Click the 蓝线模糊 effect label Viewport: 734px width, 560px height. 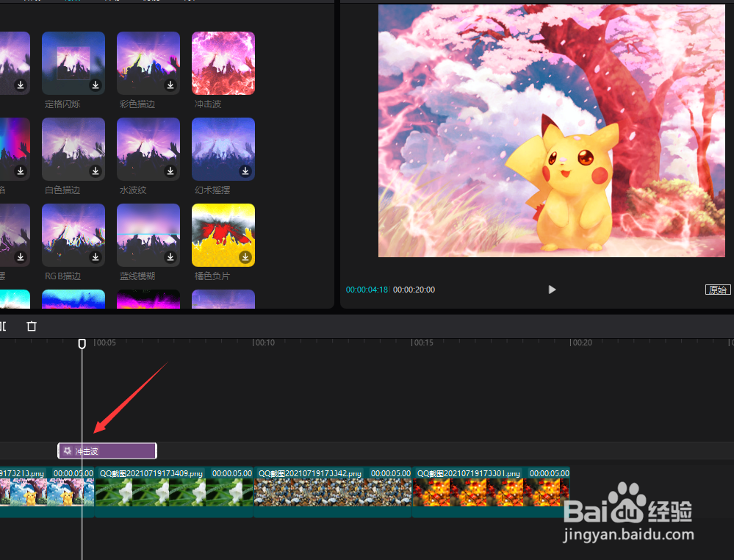click(137, 276)
